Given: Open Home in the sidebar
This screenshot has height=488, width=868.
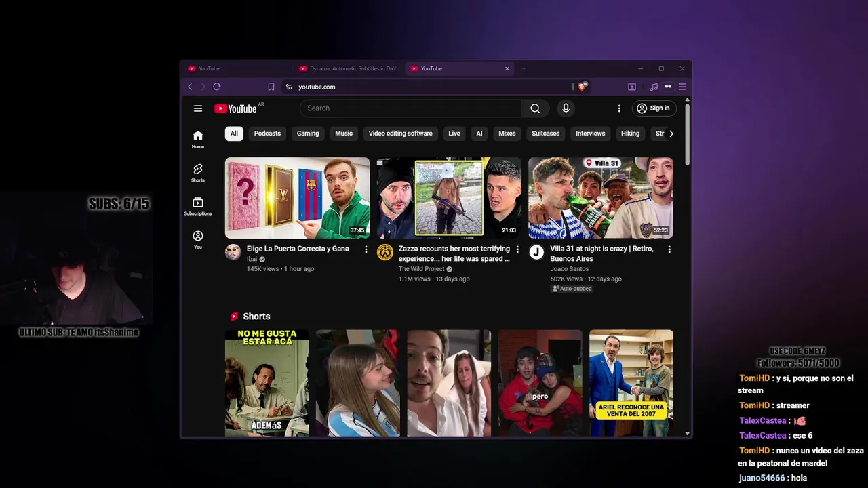Looking at the screenshot, I should [x=198, y=140].
